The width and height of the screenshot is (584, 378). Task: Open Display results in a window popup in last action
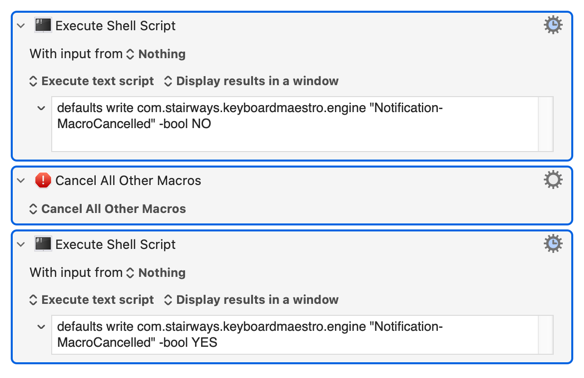point(251,299)
